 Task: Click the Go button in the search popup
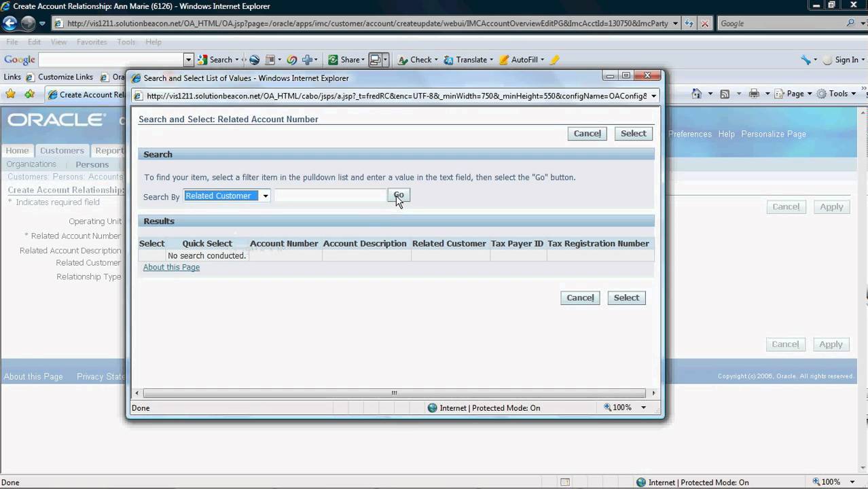click(399, 196)
